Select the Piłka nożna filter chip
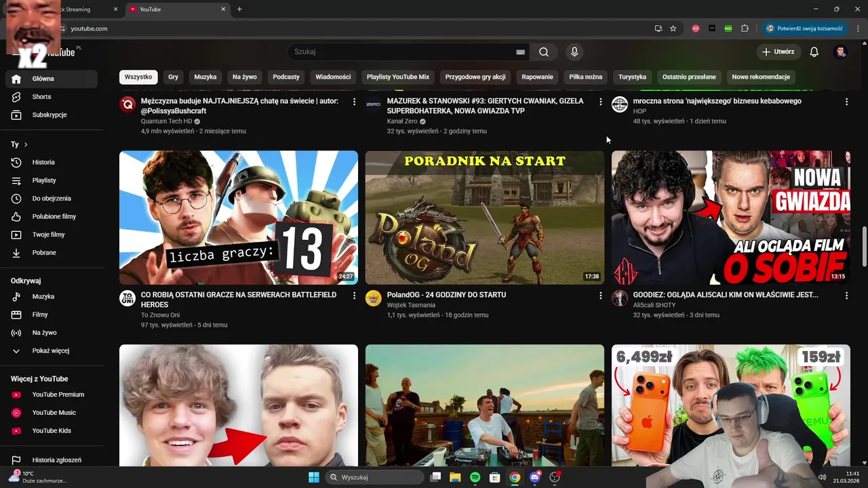 [x=586, y=77]
